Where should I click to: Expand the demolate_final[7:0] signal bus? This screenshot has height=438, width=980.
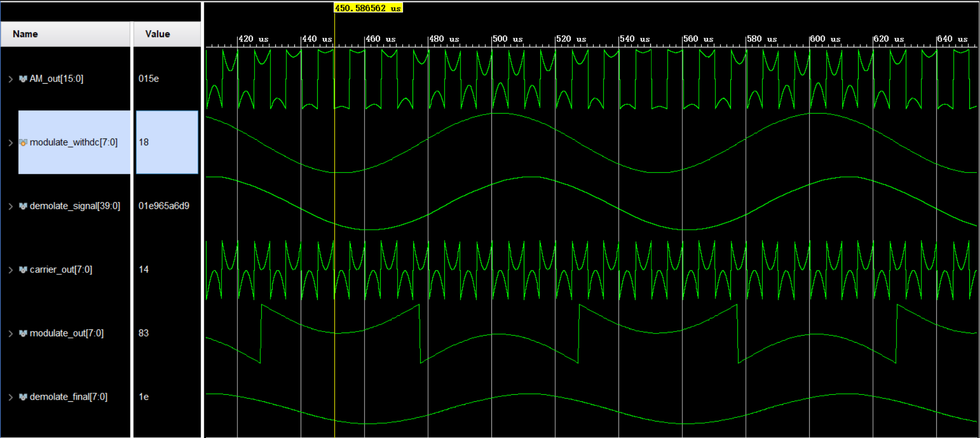10,397
